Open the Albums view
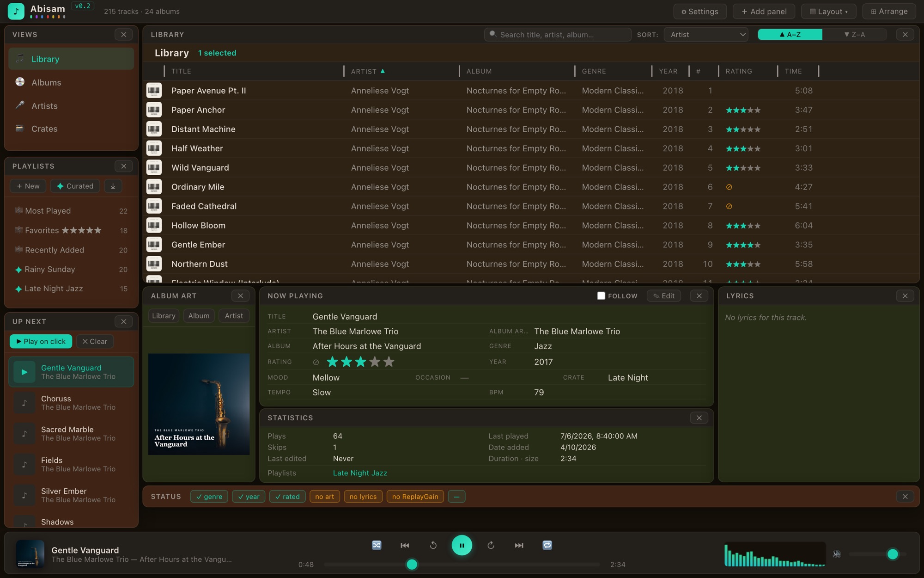The image size is (924, 578). point(71,82)
